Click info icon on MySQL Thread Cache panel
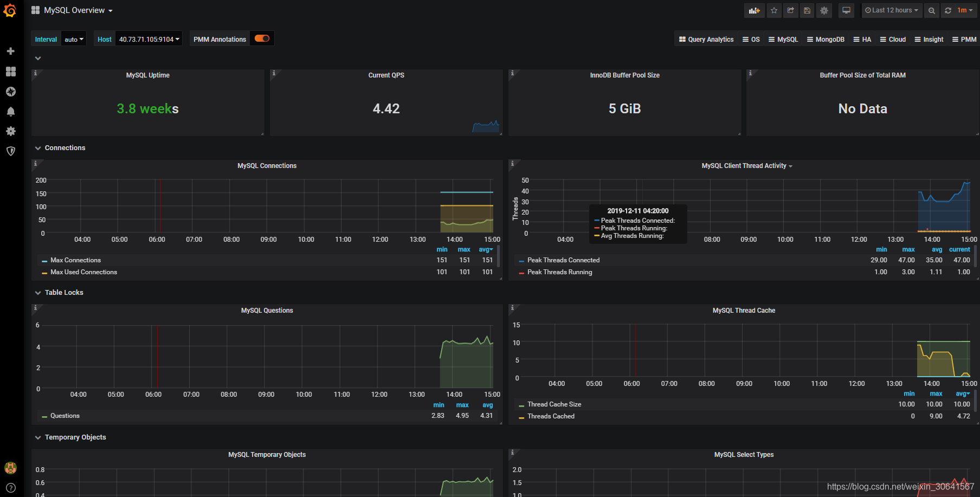980x497 pixels. [x=512, y=308]
